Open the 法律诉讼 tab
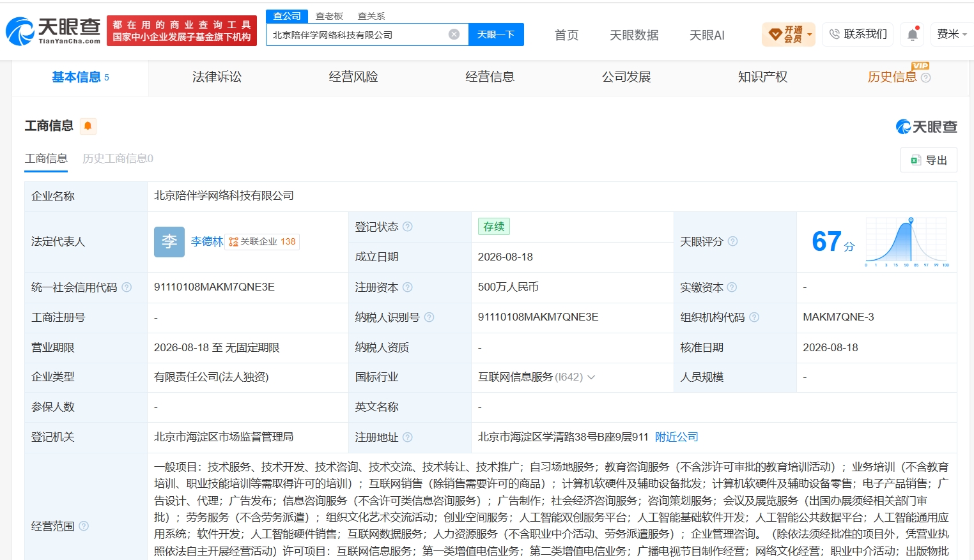Viewport: 974px width, 560px height. click(x=217, y=77)
